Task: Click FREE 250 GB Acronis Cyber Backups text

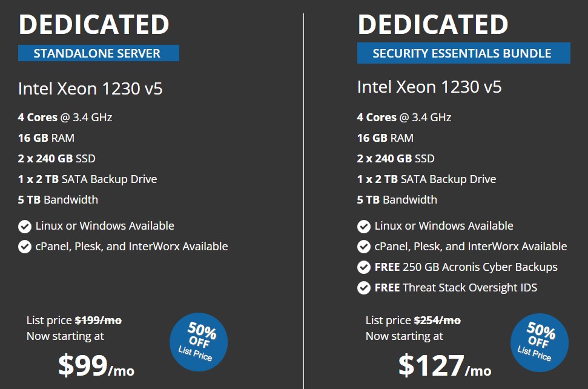Action: click(466, 267)
